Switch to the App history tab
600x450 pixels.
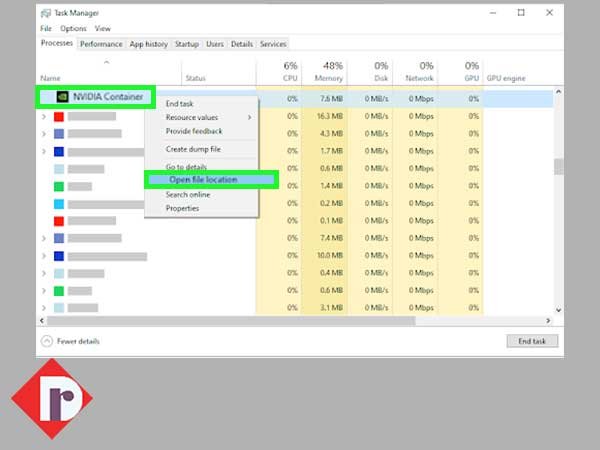(148, 44)
